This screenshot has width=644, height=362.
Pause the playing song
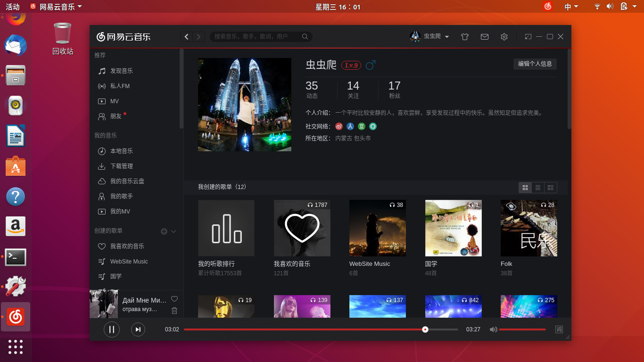tap(112, 329)
